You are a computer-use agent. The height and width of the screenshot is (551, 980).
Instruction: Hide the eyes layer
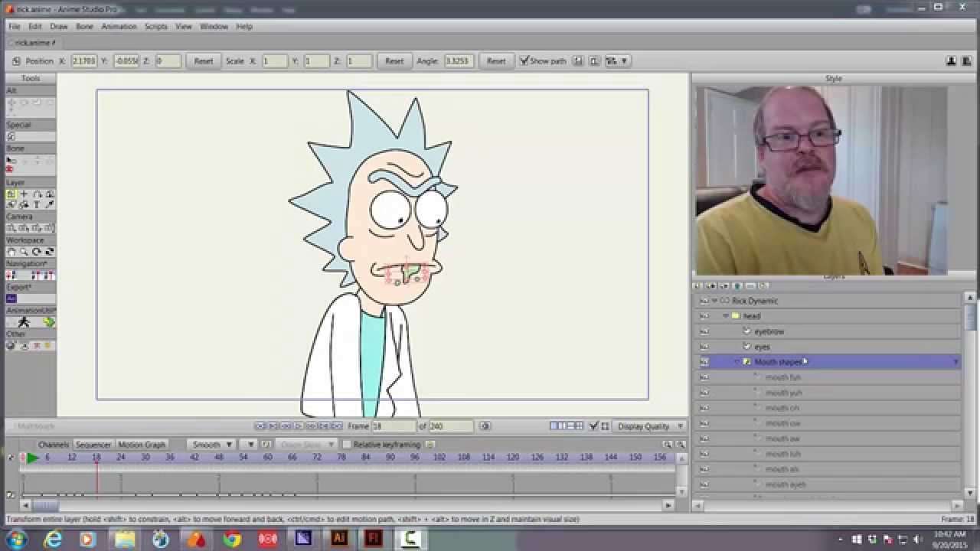[704, 347]
